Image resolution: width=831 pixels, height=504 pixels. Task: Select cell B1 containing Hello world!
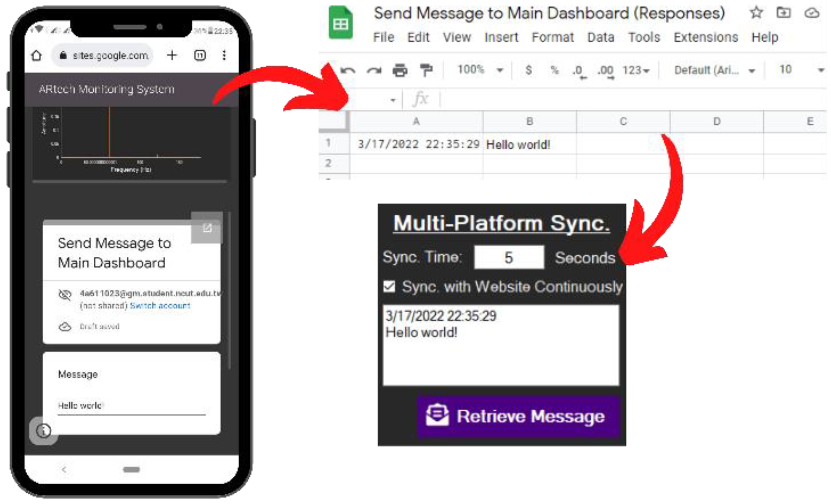529,145
